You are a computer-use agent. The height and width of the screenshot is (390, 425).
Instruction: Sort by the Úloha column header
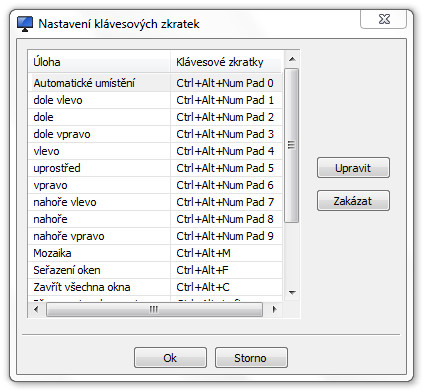[x=99, y=62]
